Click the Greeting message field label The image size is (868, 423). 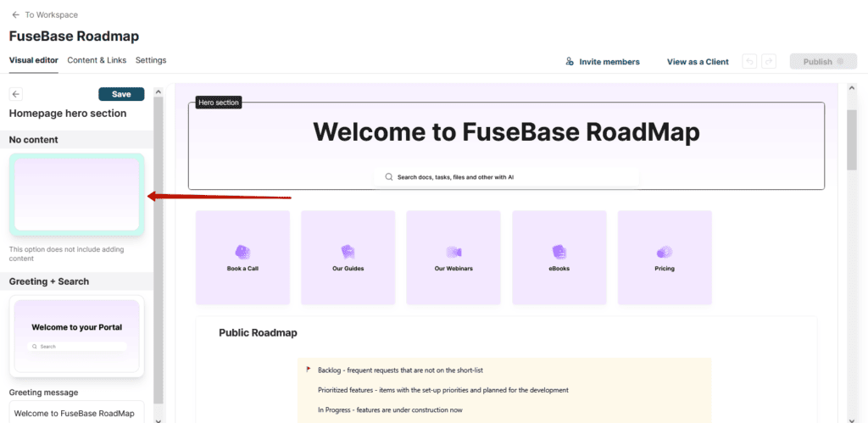(44, 392)
